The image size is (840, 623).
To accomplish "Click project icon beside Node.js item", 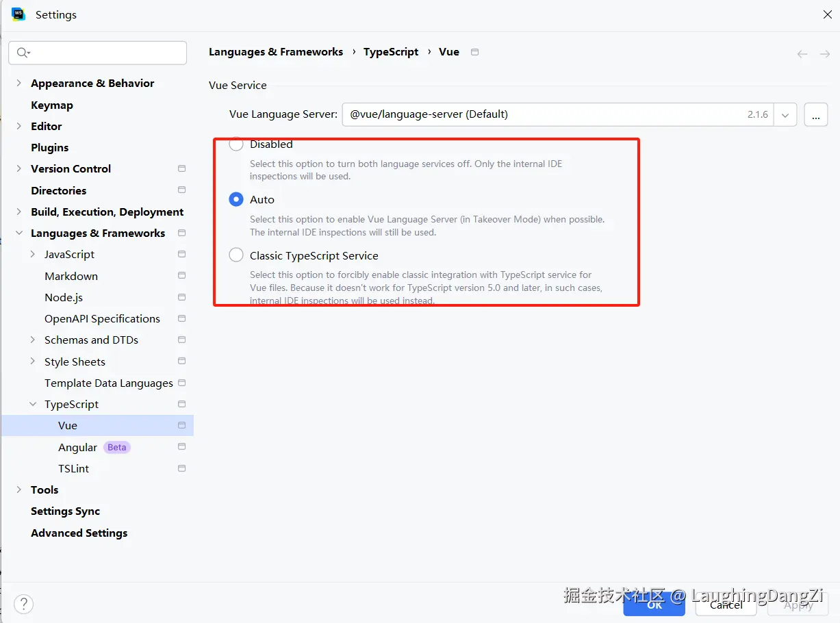I will coord(181,297).
